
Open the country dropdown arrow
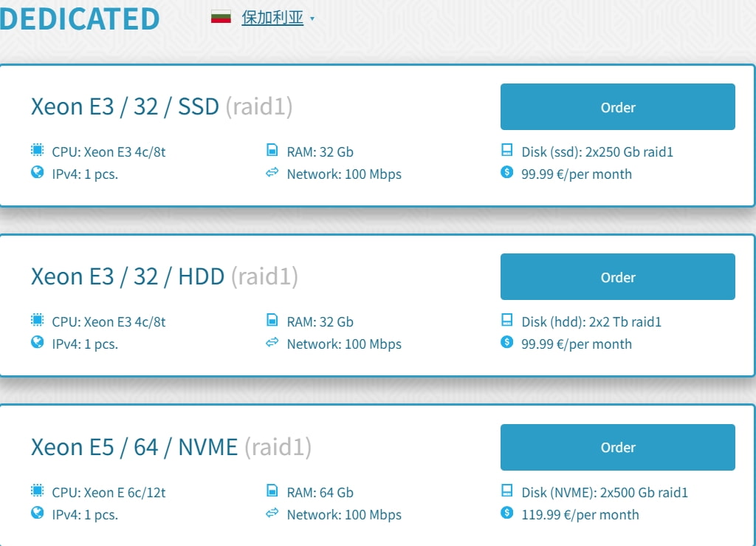tap(312, 18)
